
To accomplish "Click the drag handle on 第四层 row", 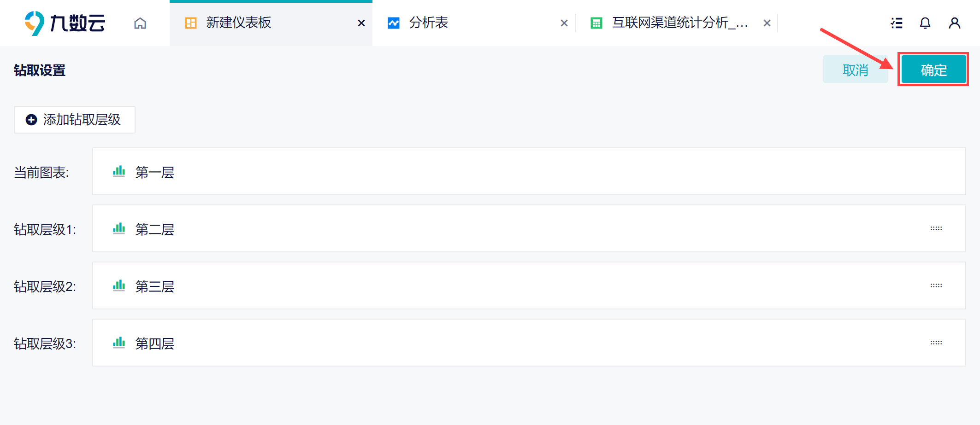I will [x=936, y=343].
